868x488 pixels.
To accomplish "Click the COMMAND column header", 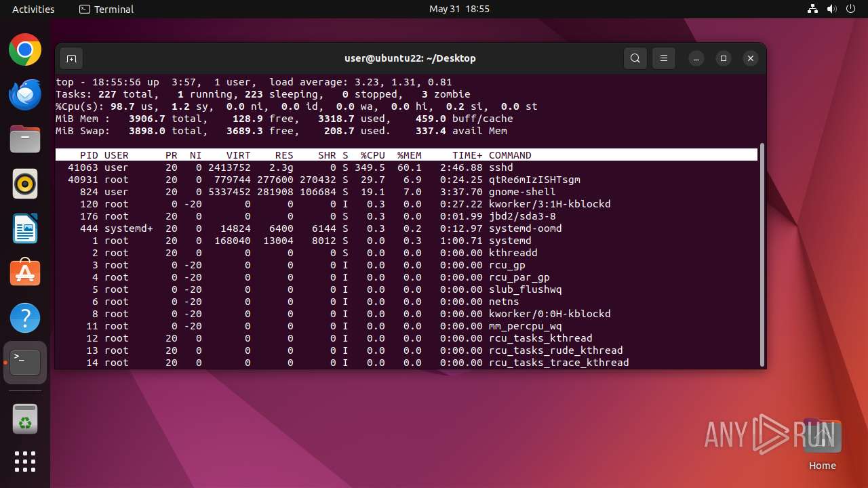I will point(510,155).
